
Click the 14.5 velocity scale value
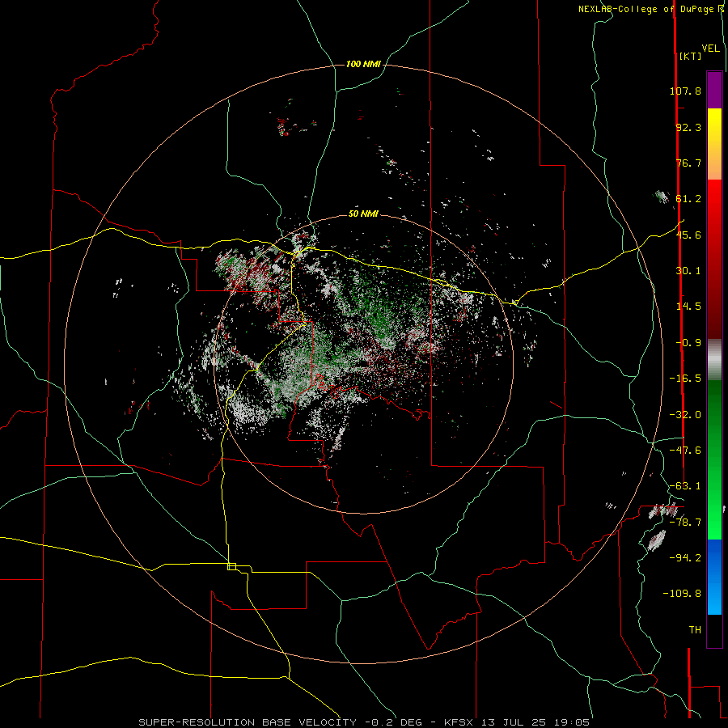(688, 307)
